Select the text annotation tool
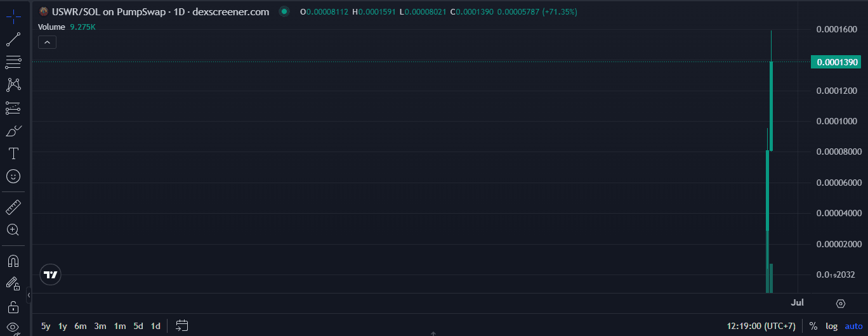 [x=13, y=153]
